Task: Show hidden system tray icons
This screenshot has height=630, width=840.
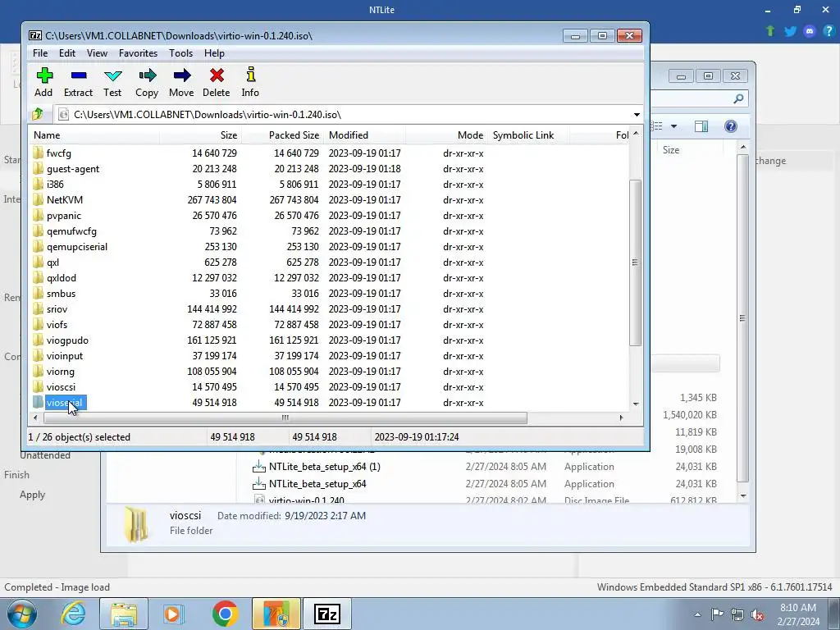Action: pyautogui.click(x=697, y=614)
